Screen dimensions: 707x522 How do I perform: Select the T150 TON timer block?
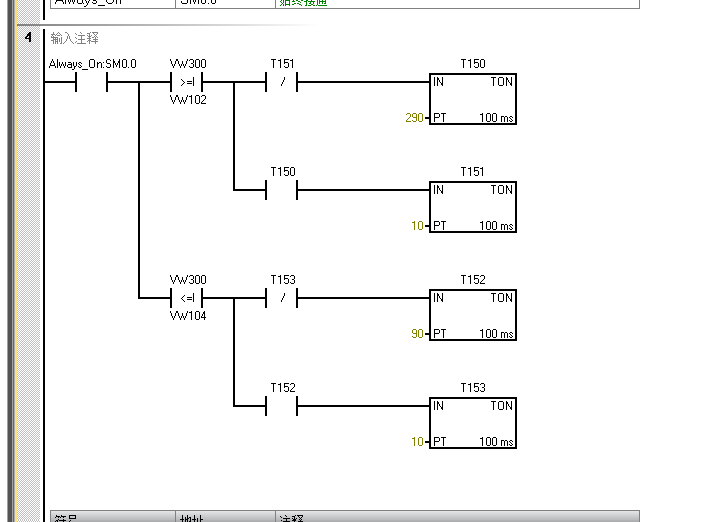coord(472,100)
